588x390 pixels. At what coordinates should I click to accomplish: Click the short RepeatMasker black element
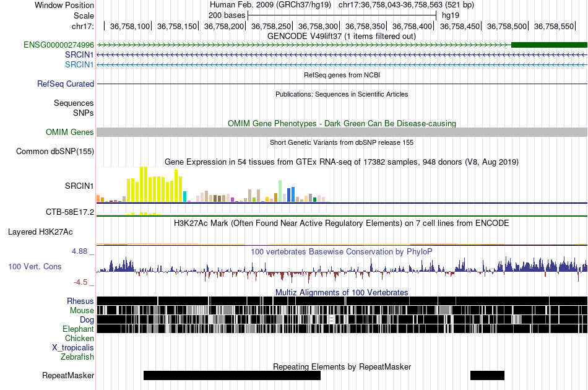488,375
